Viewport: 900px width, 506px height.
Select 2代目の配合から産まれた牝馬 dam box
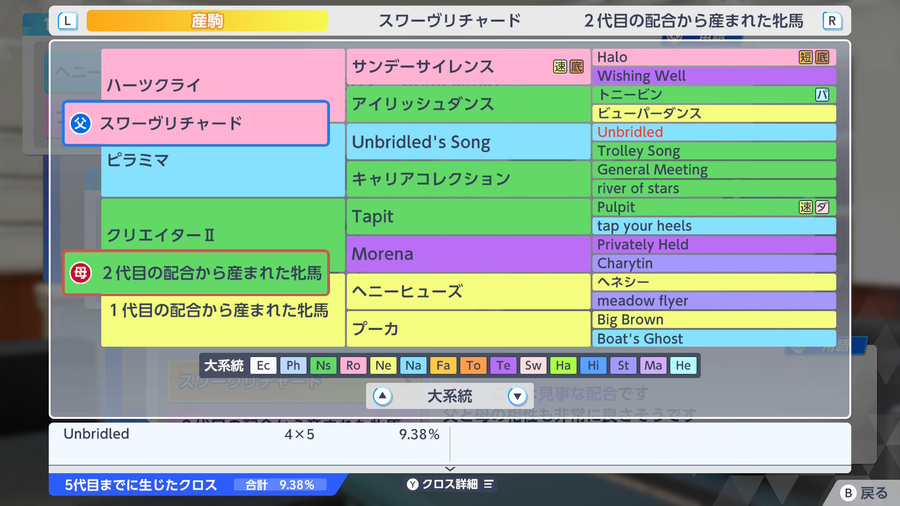click(196, 273)
